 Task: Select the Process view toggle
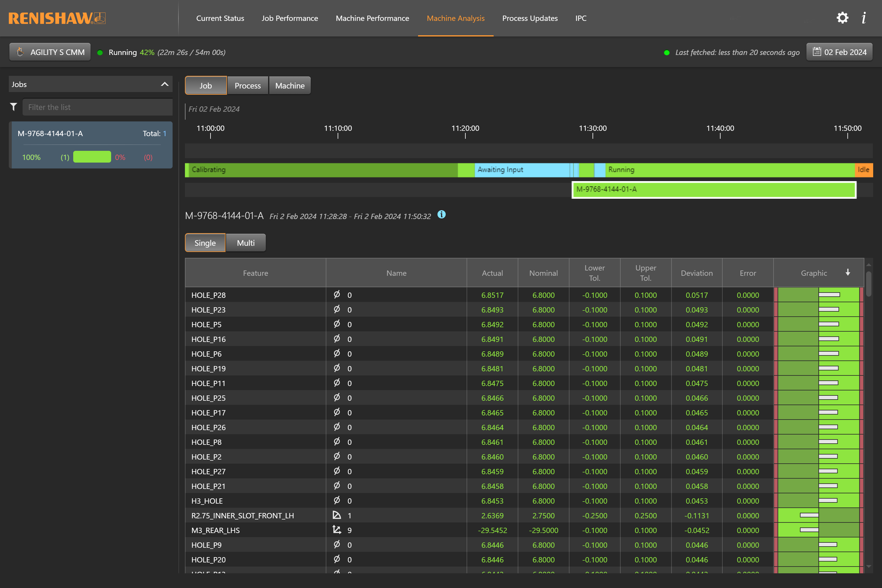(x=248, y=86)
